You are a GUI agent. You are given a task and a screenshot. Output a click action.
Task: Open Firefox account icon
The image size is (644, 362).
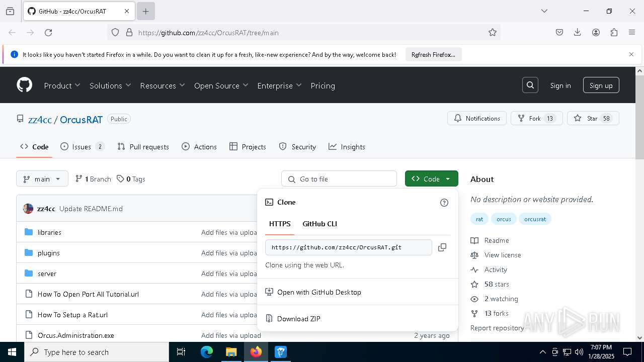(596, 33)
